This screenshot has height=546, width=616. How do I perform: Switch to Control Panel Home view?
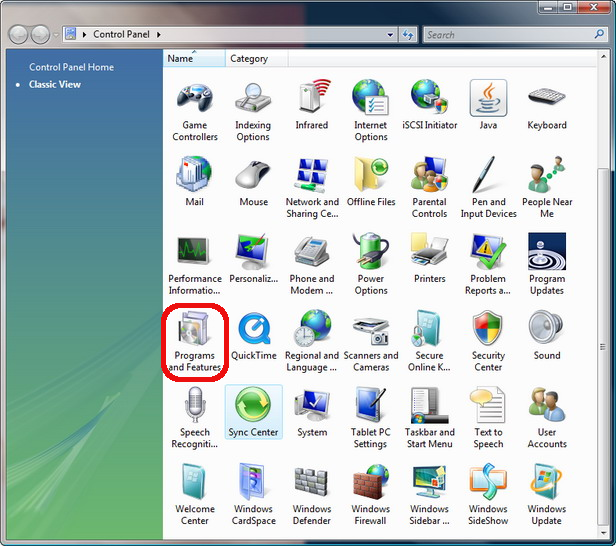(72, 67)
